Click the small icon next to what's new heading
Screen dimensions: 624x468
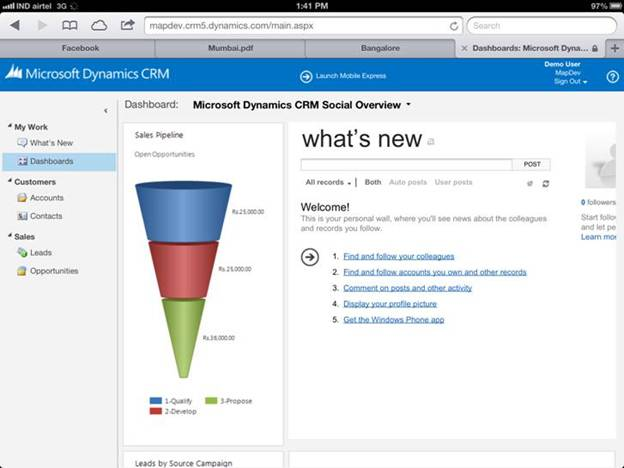click(x=431, y=141)
